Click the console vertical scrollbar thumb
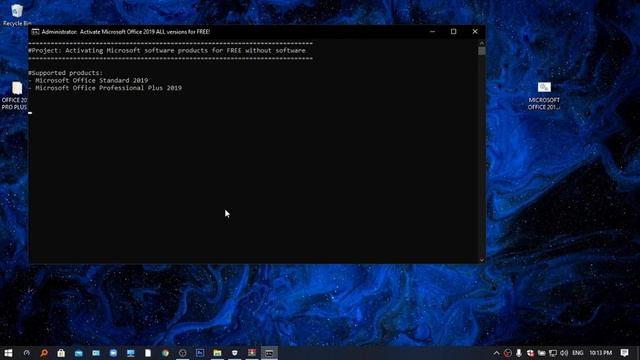Viewport: 640px width, 360px height. coord(482,51)
